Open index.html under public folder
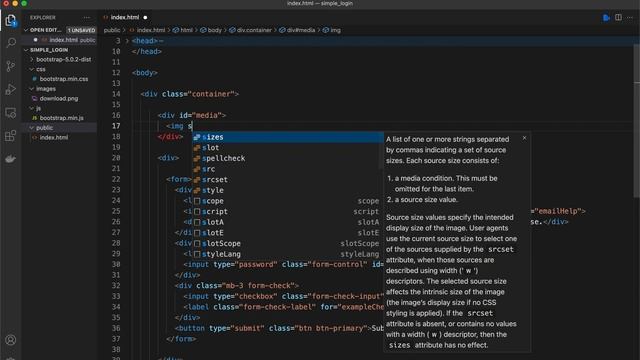This screenshot has width=640, height=360. click(54, 138)
